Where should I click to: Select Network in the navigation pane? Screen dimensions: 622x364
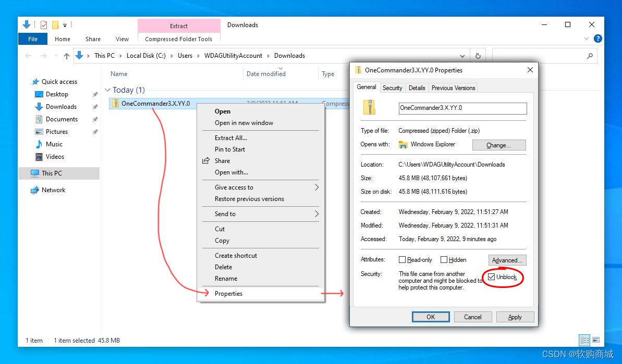coord(53,190)
